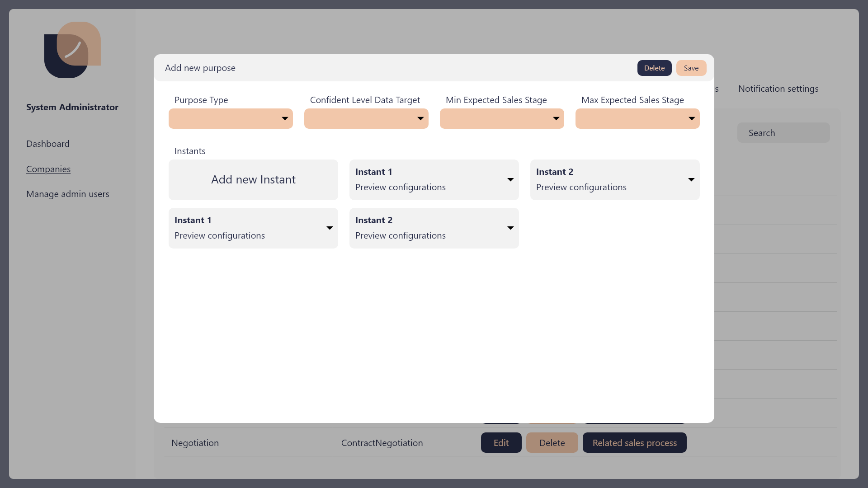The width and height of the screenshot is (868, 488).
Task: Click the app logo in the sidebar
Action: tap(72, 50)
